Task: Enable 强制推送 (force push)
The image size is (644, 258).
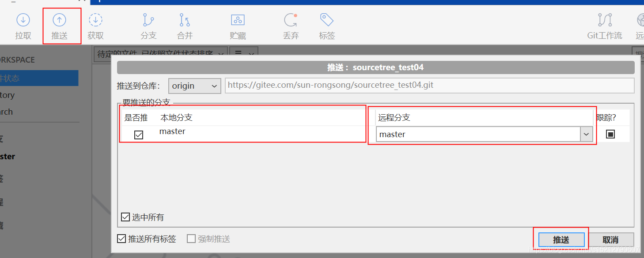Action: (x=191, y=238)
